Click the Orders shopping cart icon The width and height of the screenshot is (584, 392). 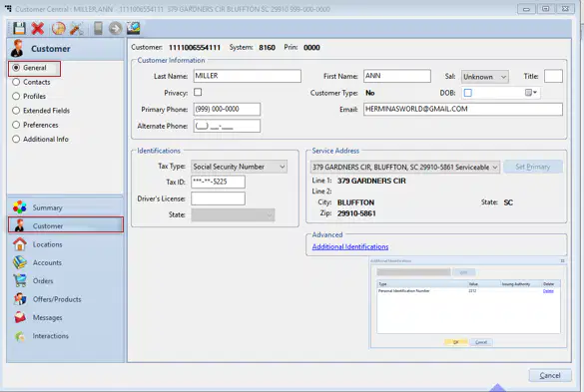(20, 280)
